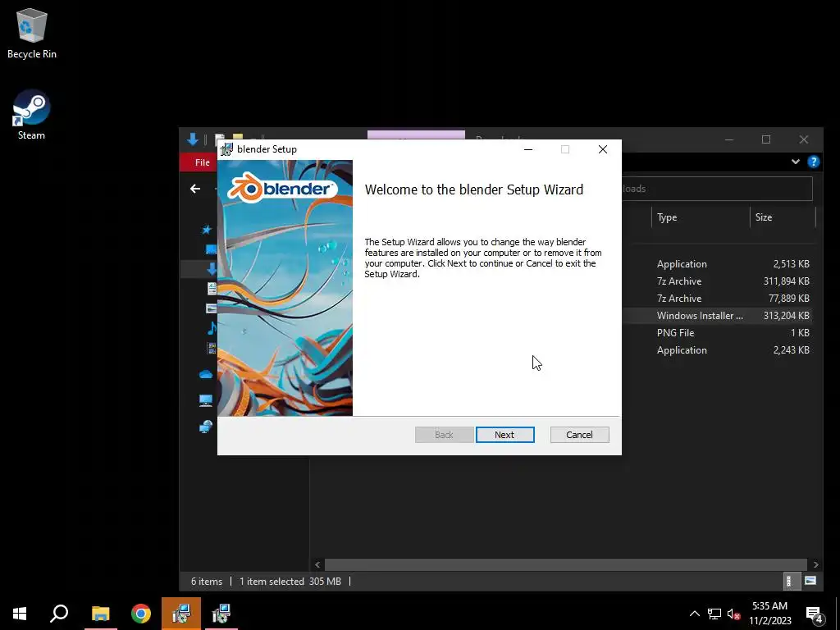The height and width of the screenshot is (630, 840).
Task: Open the notification center icon
Action: point(815,614)
